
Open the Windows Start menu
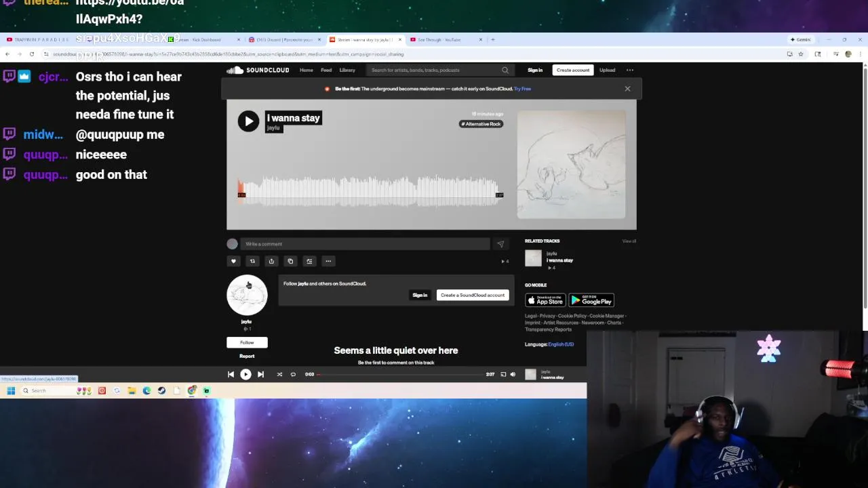[11, 390]
